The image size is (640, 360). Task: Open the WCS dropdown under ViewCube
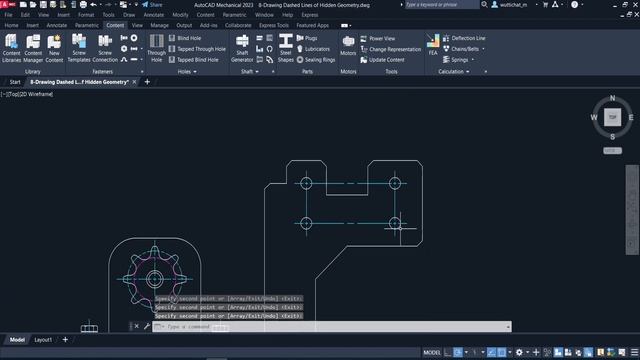tap(612, 151)
